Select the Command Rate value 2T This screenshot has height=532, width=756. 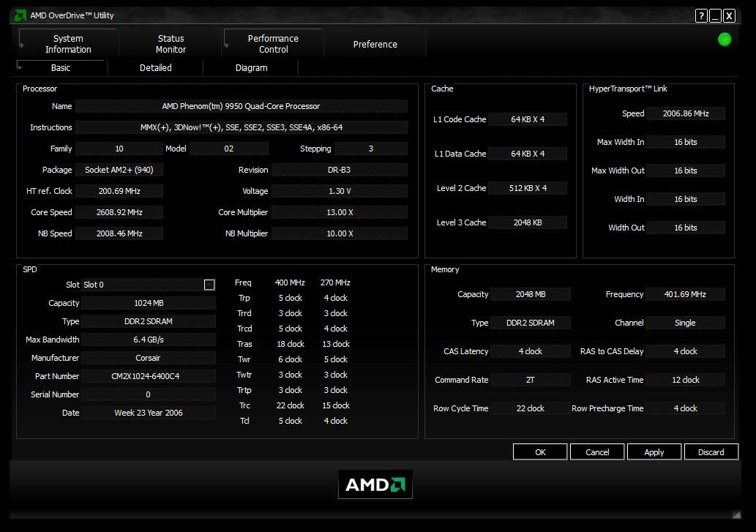pos(531,381)
